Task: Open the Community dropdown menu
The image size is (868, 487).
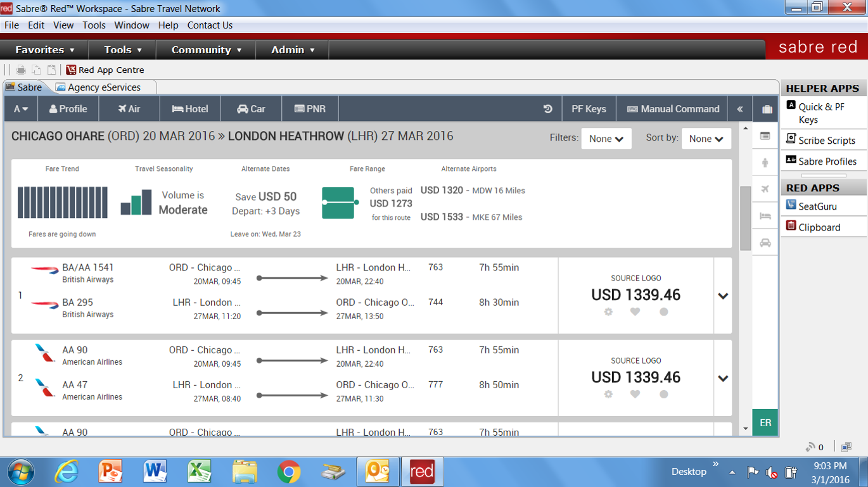Action: [206, 49]
